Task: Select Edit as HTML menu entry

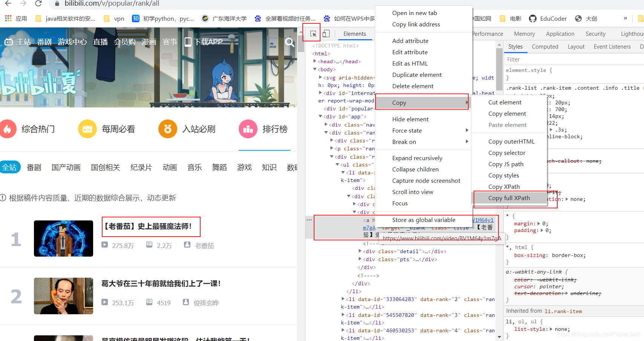Action: coord(410,63)
